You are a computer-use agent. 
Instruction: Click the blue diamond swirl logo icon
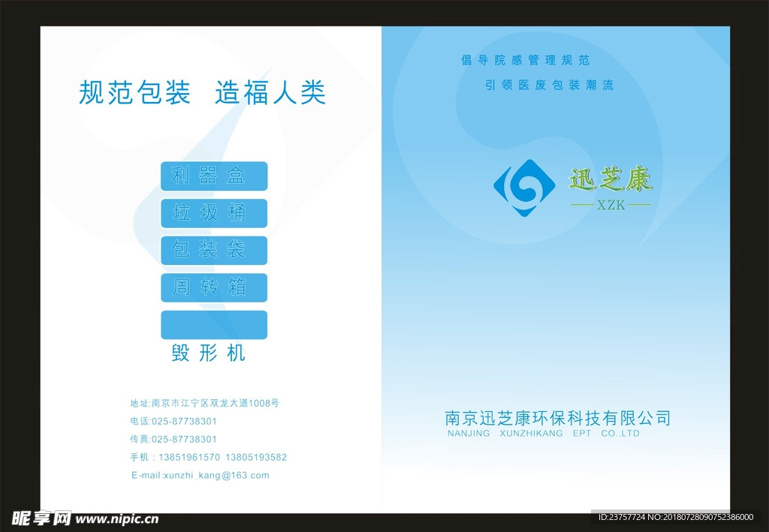(x=524, y=188)
